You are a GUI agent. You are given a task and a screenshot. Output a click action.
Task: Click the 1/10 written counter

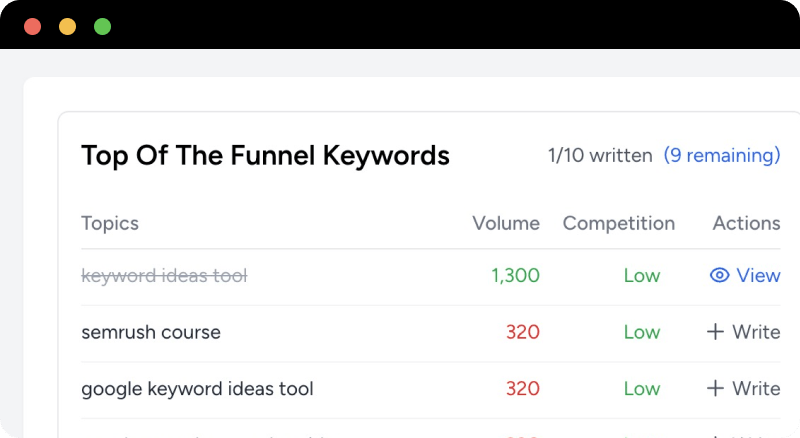click(x=600, y=156)
